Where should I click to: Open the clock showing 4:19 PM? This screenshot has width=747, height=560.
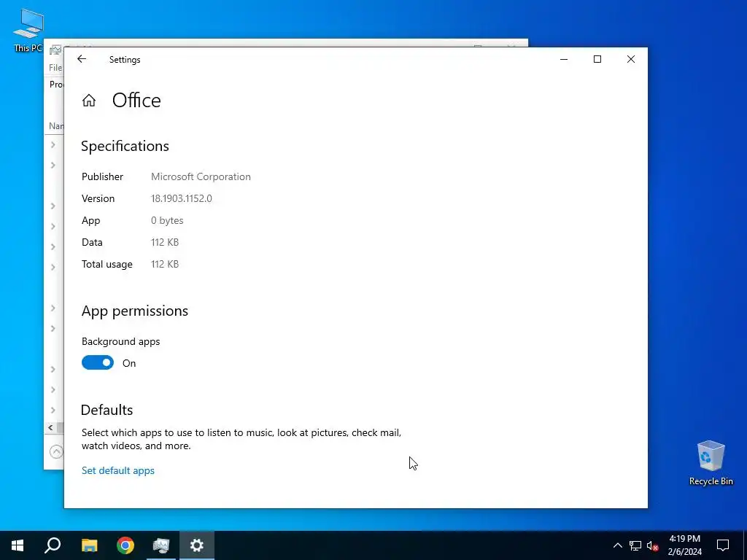pyautogui.click(x=684, y=545)
